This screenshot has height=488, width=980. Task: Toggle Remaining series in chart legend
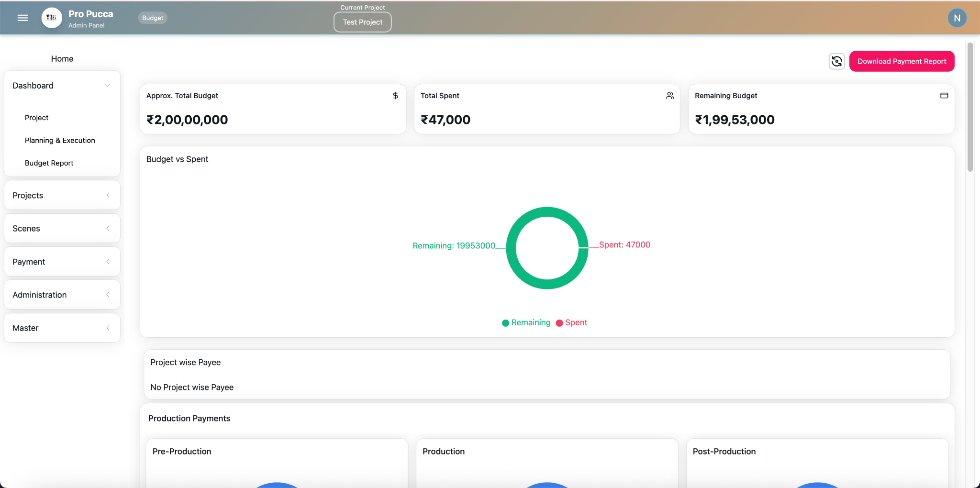tap(526, 323)
